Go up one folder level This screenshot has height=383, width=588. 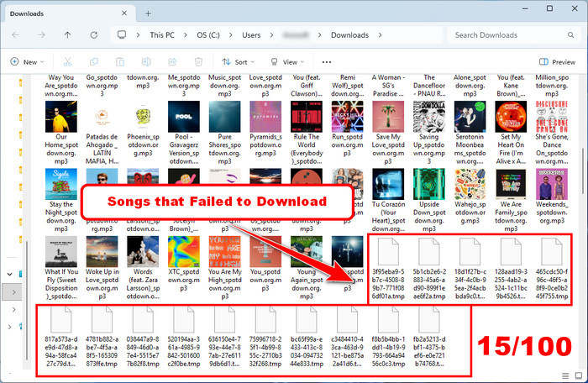[x=67, y=35]
